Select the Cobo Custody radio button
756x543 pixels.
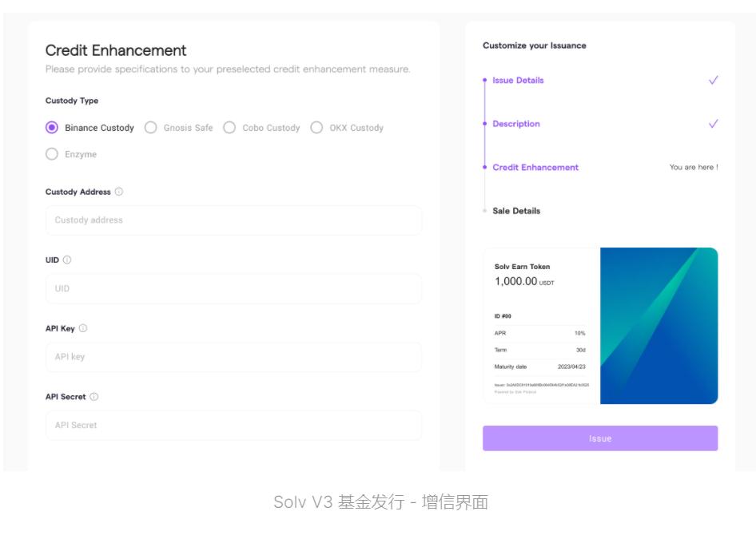coord(229,128)
